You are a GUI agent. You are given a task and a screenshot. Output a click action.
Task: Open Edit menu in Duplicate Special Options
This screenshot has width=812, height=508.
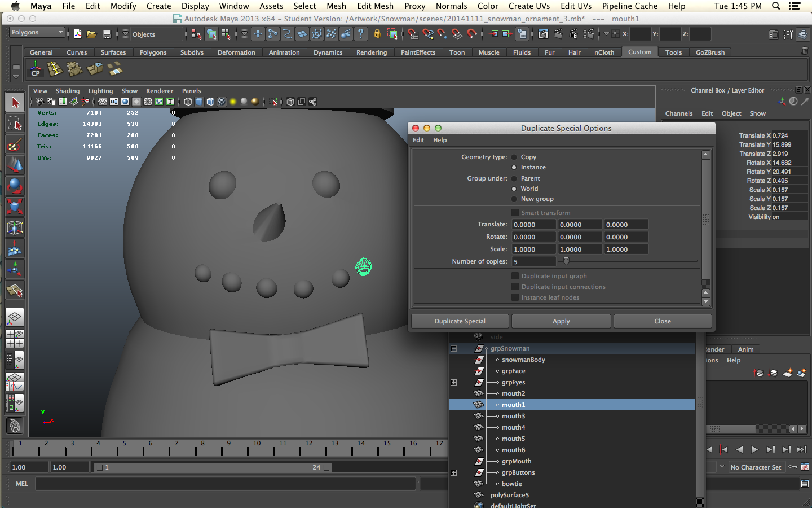(418, 140)
